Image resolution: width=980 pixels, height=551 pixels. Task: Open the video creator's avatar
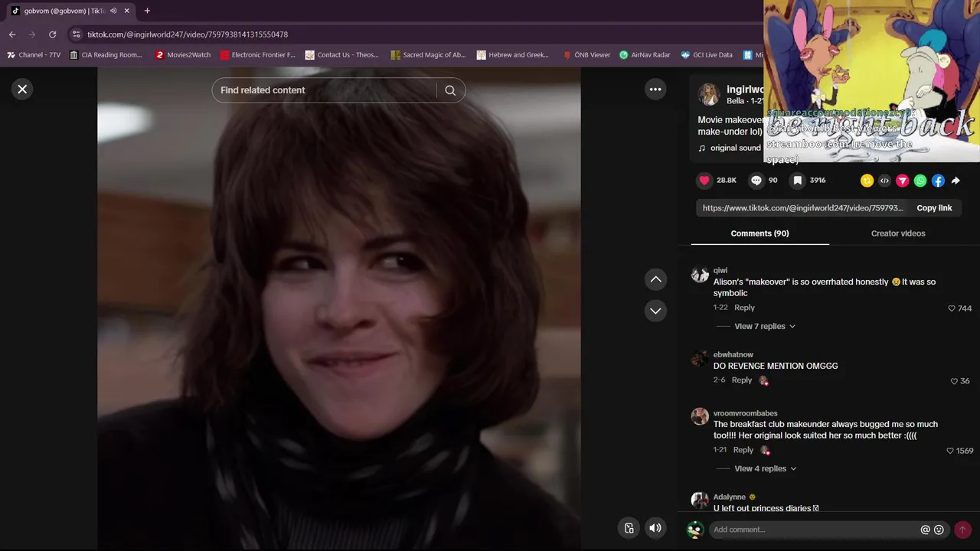pos(708,95)
